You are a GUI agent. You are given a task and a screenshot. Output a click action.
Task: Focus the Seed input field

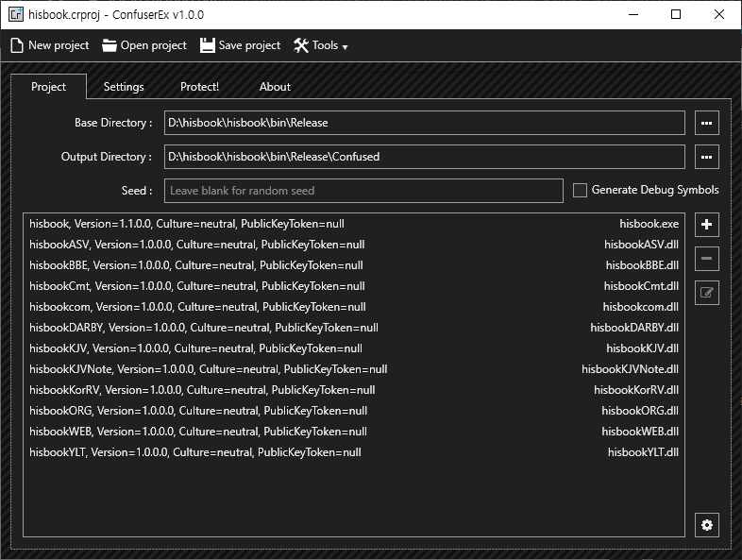tap(363, 191)
